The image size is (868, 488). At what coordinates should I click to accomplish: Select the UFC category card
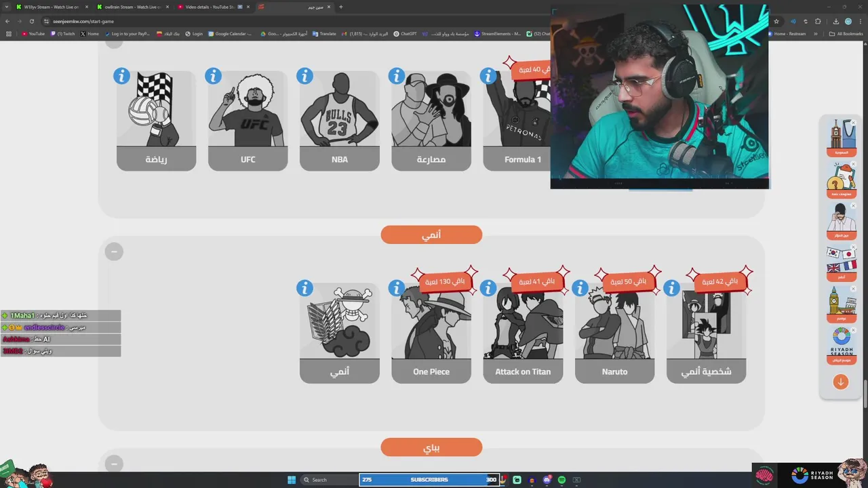(x=248, y=121)
